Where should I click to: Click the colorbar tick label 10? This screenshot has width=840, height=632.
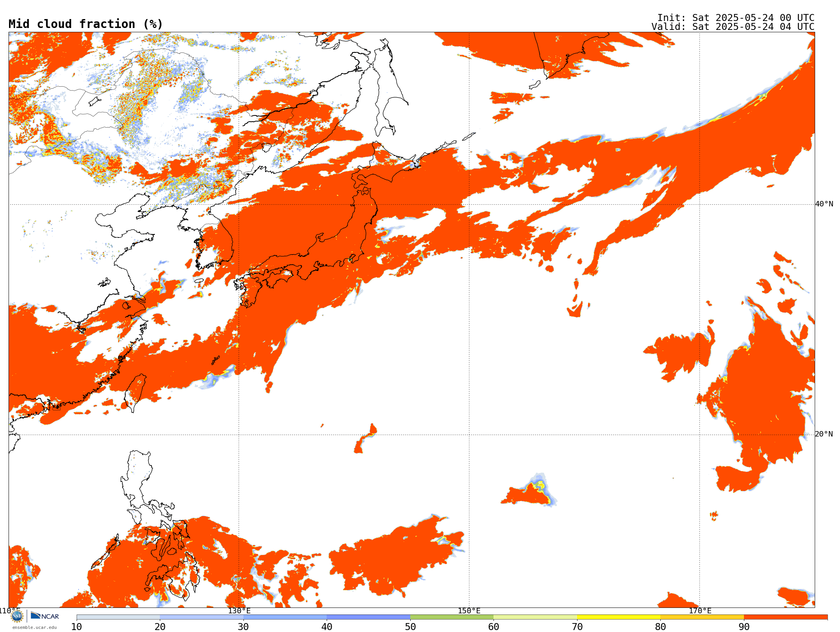point(77,627)
